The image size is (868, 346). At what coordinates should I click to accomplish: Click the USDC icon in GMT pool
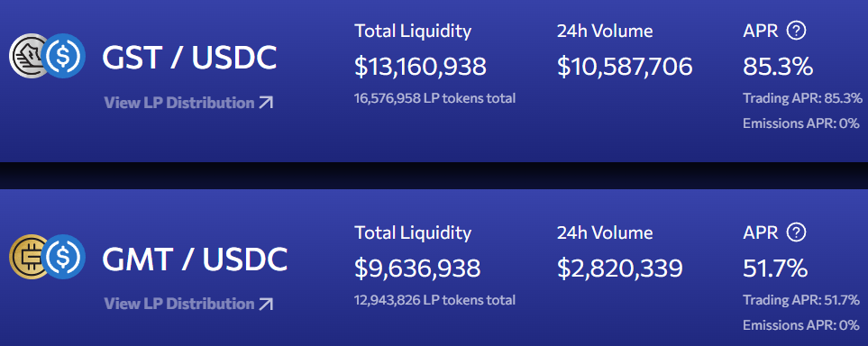64,256
